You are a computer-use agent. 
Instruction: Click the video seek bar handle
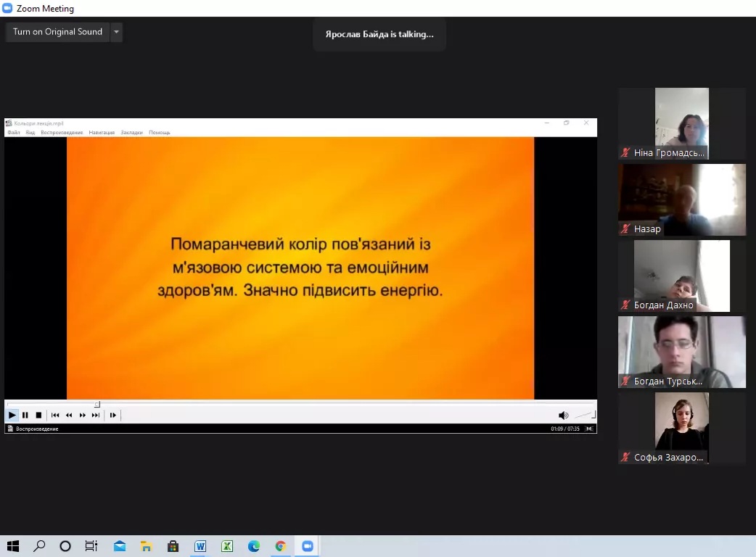coord(97,405)
